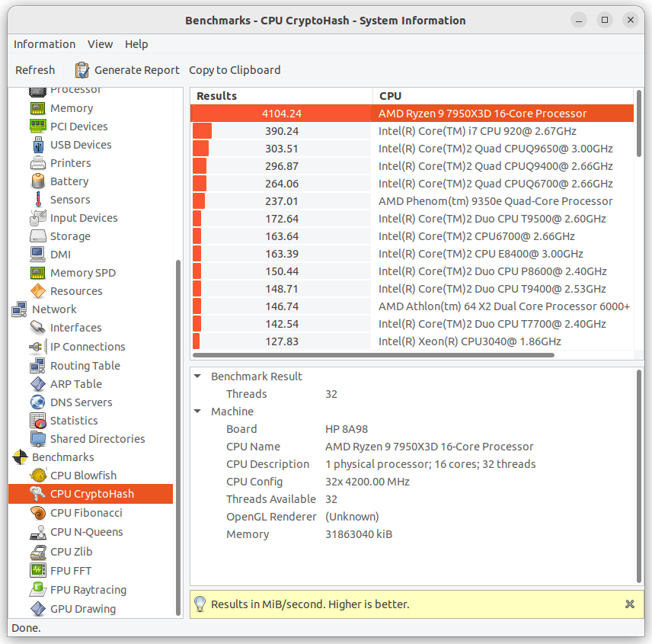Screen dimensions: 652x644
Task: Open the USB Devices icon
Action: [x=37, y=145]
